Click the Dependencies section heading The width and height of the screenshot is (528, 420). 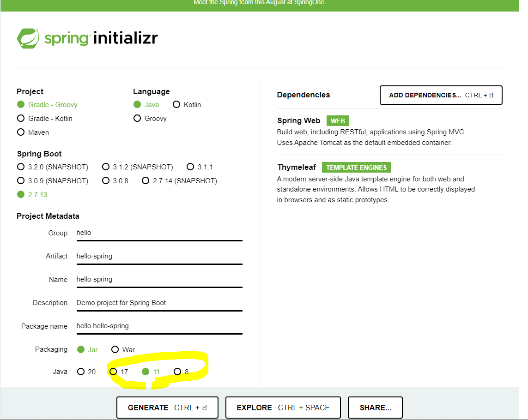pos(303,95)
